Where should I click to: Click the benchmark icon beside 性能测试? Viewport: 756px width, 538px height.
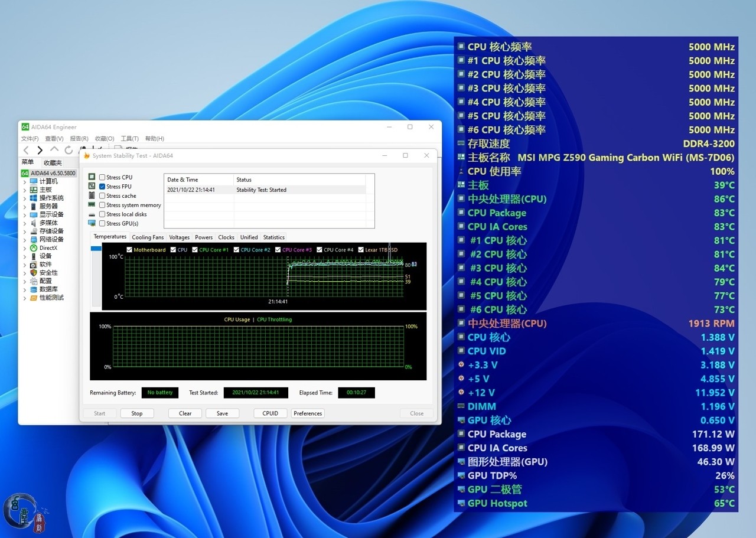point(34,297)
